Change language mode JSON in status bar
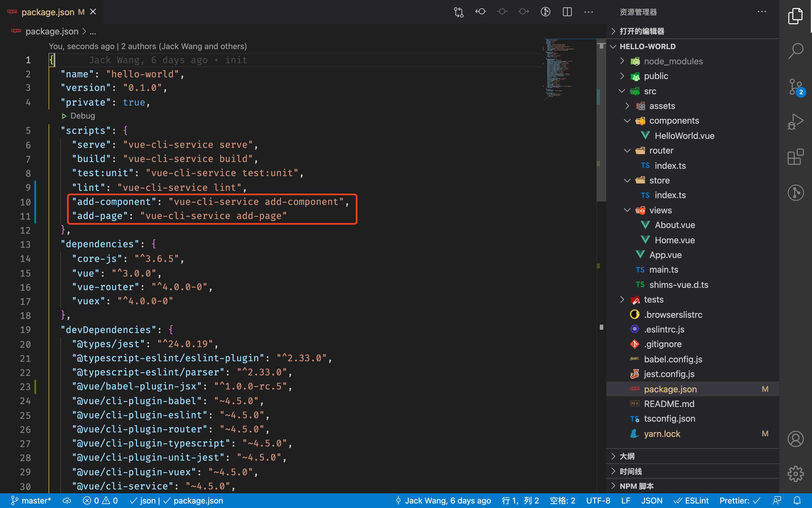Viewport: 812px width, 508px height. (652, 501)
